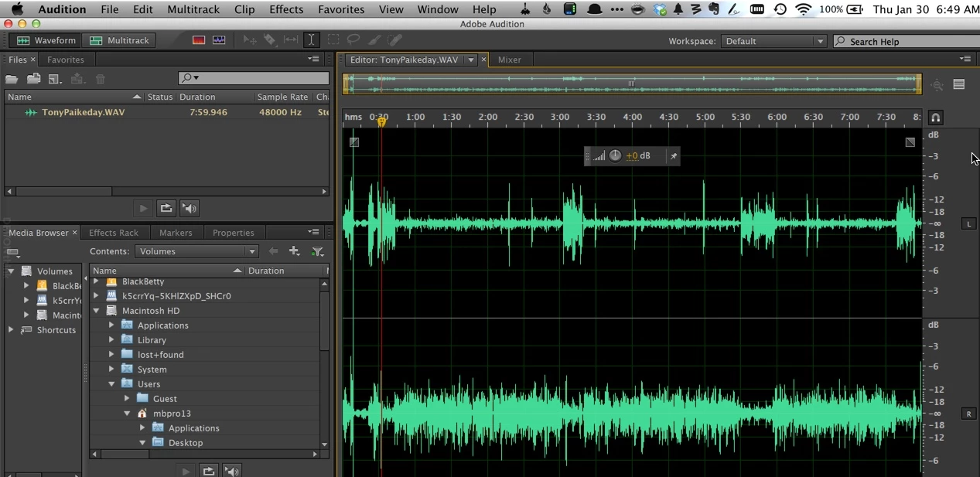Open the Favorites tab in Files panel
Viewport: 980px width, 477px height.
pos(66,60)
